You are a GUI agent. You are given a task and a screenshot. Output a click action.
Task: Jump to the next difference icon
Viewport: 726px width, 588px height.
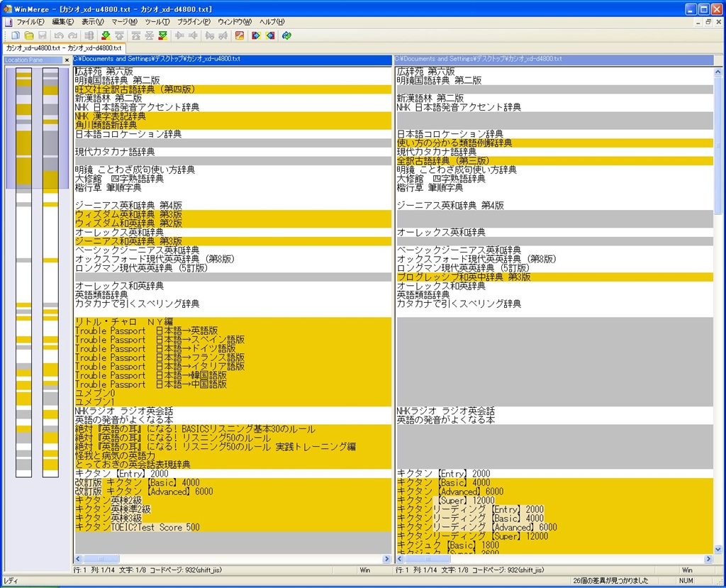[106, 35]
